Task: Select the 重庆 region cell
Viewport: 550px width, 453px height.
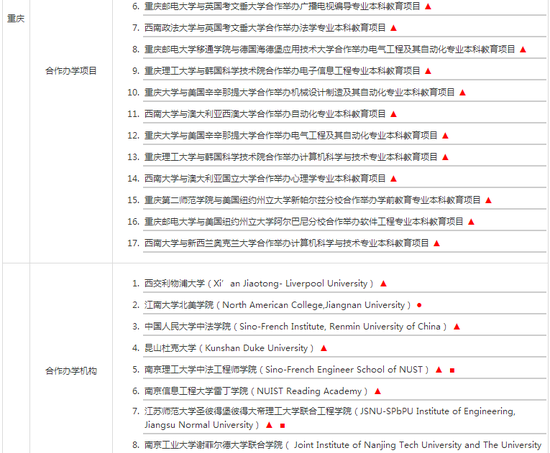Action: [16, 19]
